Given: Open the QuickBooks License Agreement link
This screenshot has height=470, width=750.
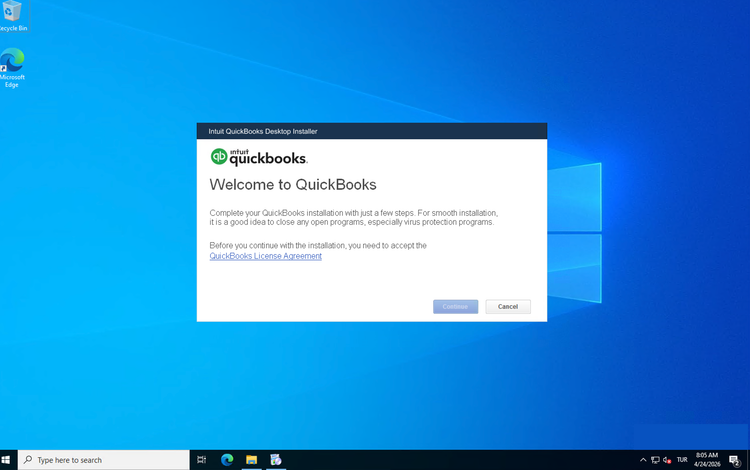Looking at the screenshot, I should point(265,256).
